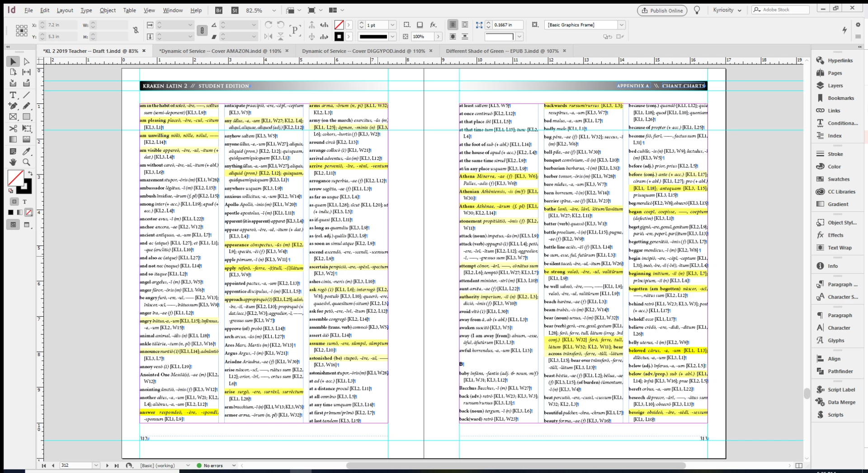Select the Page tool
The image size is (868, 473).
pyautogui.click(x=13, y=72)
